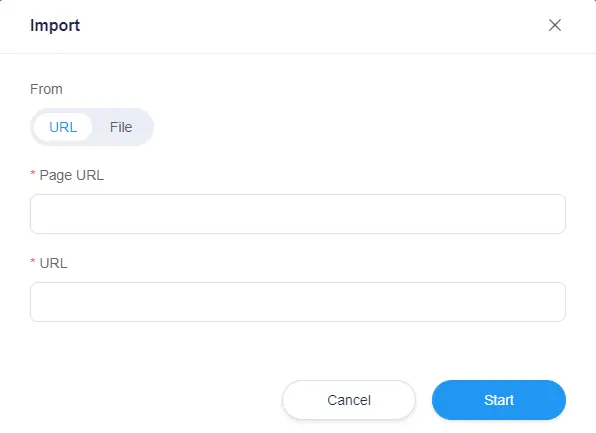
Task: Click the cross icon at dialog header
Action: point(555,25)
